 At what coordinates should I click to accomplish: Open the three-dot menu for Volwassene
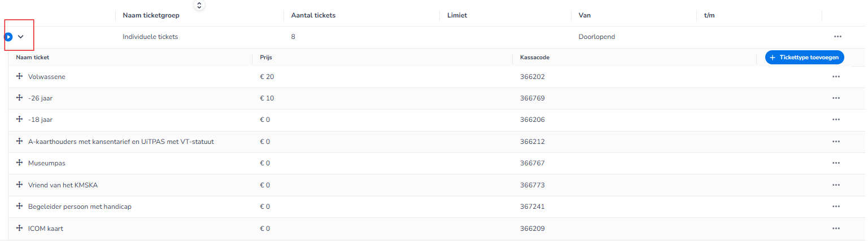[836, 77]
